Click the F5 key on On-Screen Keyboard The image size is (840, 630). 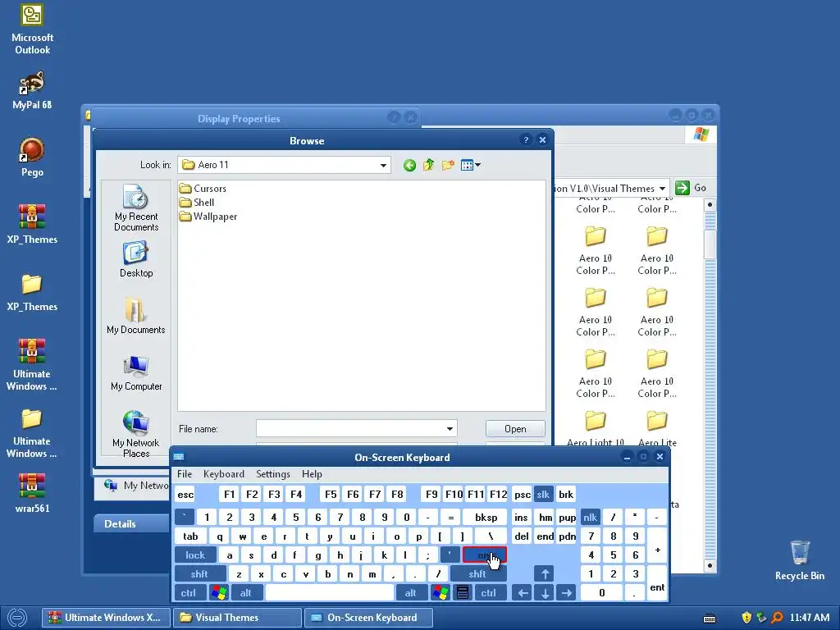pyautogui.click(x=331, y=495)
